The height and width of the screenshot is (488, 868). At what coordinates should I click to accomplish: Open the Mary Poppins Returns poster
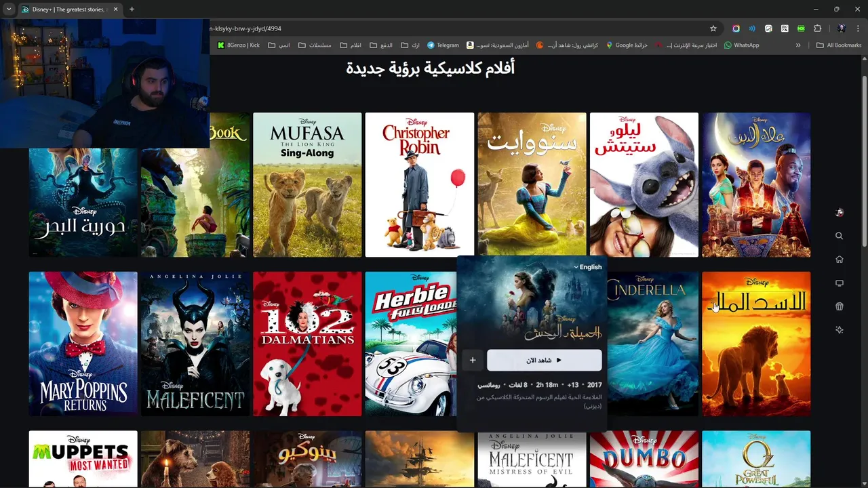83,344
